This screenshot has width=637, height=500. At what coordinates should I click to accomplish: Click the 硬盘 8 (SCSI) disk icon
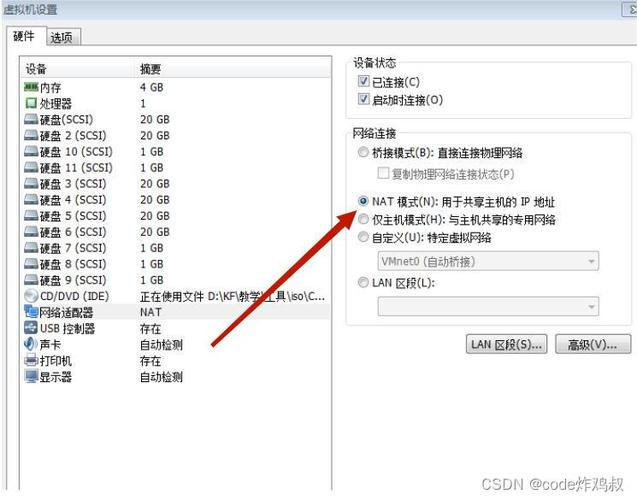tap(31, 264)
